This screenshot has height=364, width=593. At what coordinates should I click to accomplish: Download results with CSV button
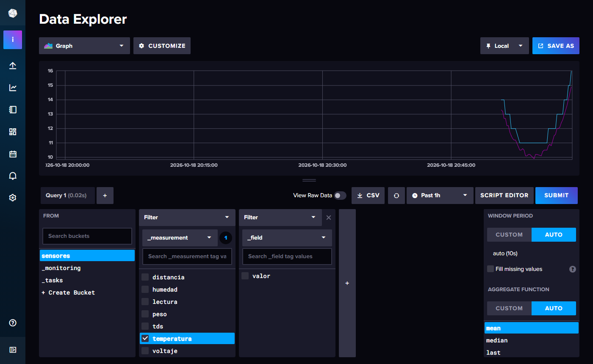coord(368,196)
